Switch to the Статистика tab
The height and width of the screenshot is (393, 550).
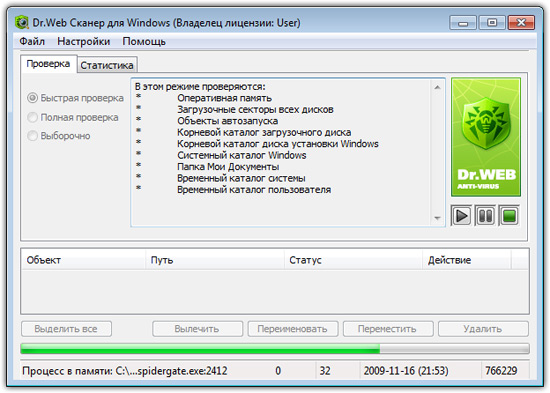(x=107, y=65)
